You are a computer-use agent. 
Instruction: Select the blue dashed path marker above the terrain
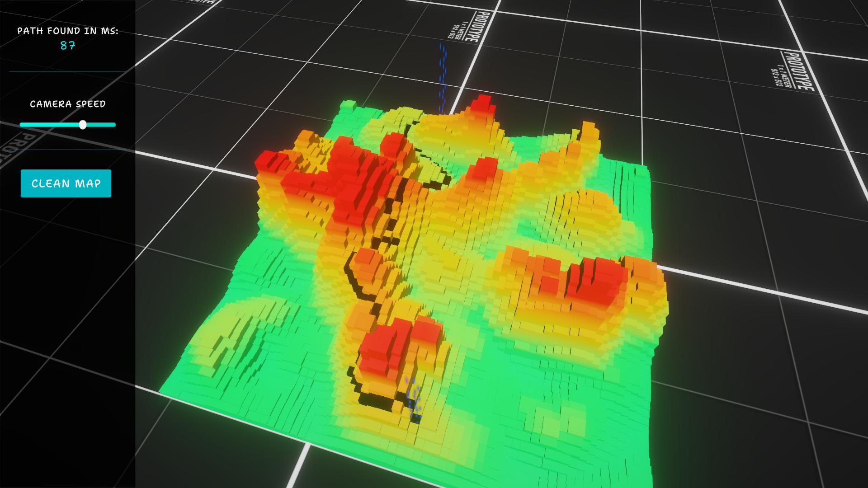443,77
